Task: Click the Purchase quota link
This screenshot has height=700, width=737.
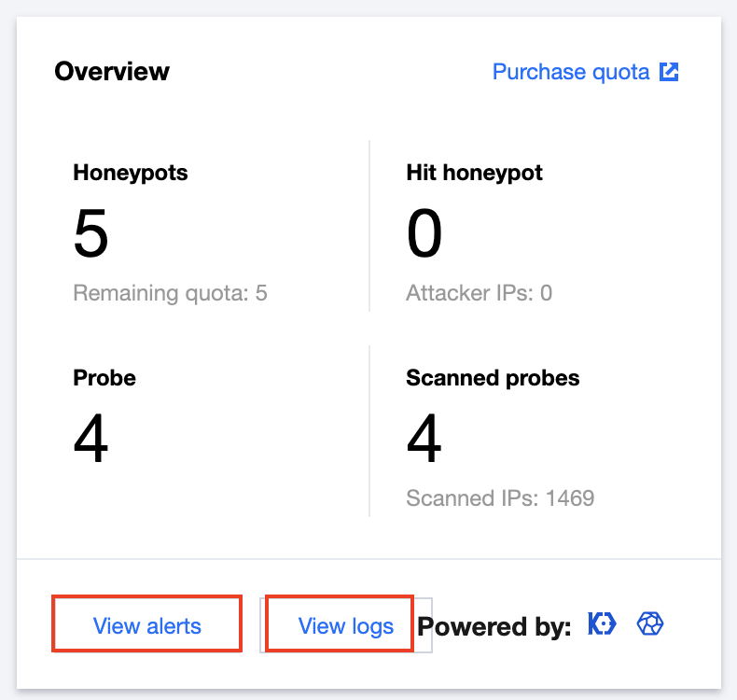Action: coord(571,72)
